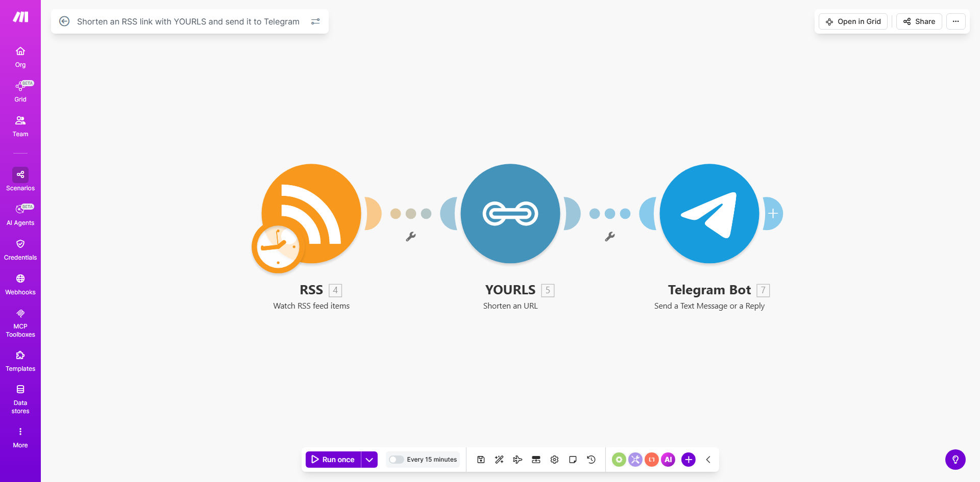980x482 pixels.
Task: Click the Telegram Bot module number 7 badge
Action: coord(763,290)
